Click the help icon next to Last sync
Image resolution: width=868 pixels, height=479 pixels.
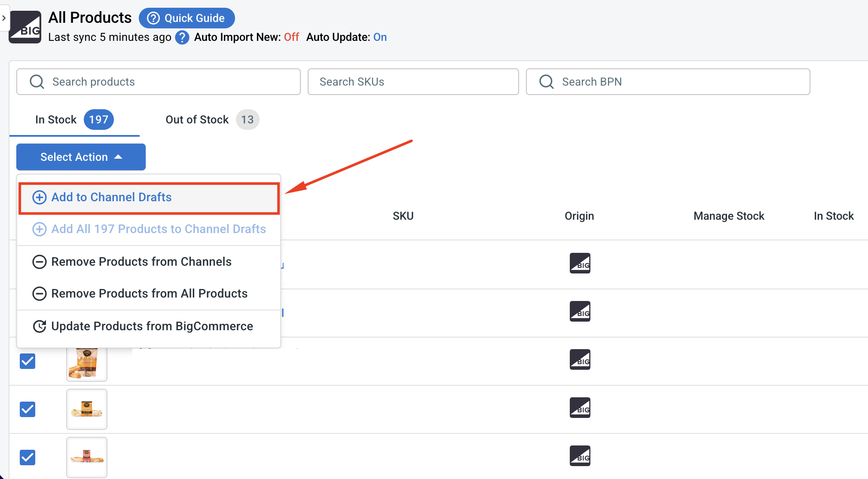coord(182,37)
